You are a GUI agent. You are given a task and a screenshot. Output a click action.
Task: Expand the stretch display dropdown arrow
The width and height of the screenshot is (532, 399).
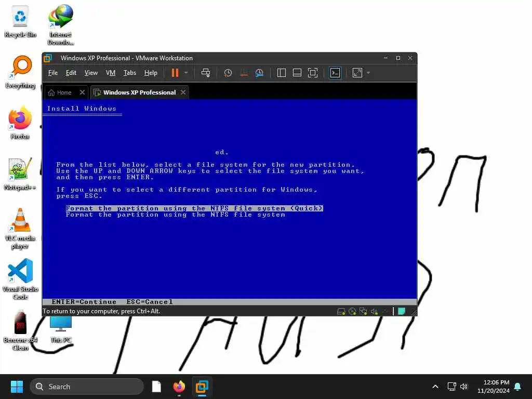[368, 73]
